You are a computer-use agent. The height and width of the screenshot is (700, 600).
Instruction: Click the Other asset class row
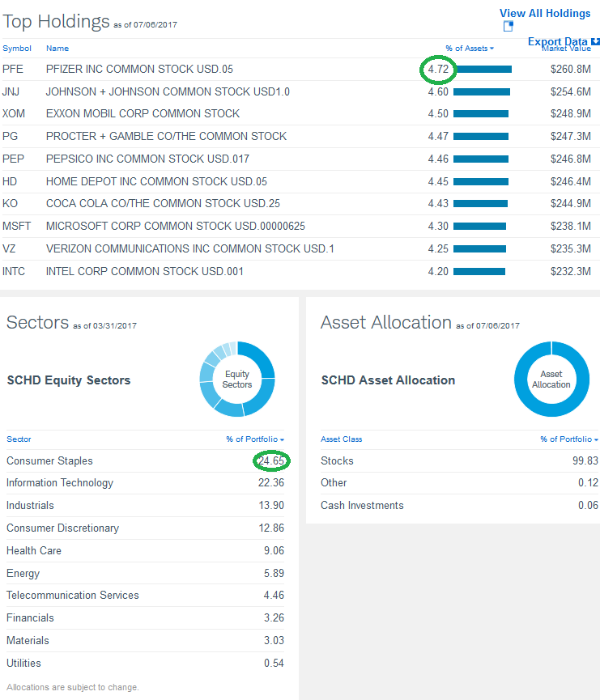pyautogui.click(x=459, y=483)
